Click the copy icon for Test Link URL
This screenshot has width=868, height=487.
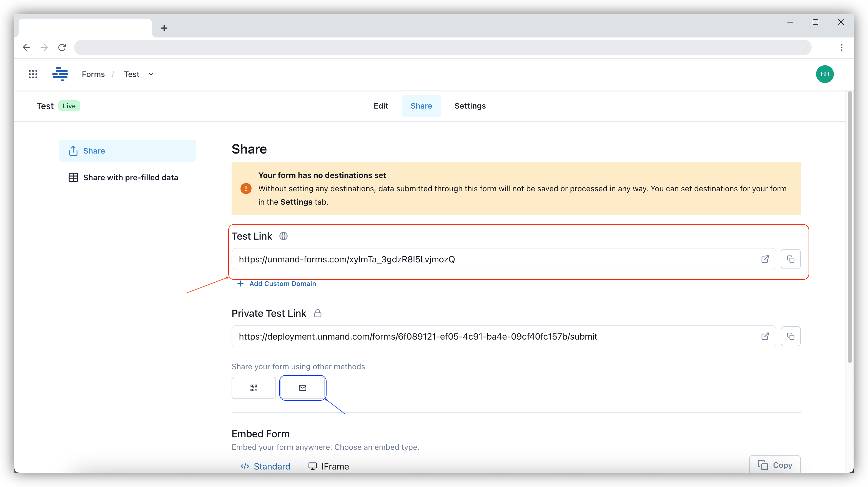[791, 259]
